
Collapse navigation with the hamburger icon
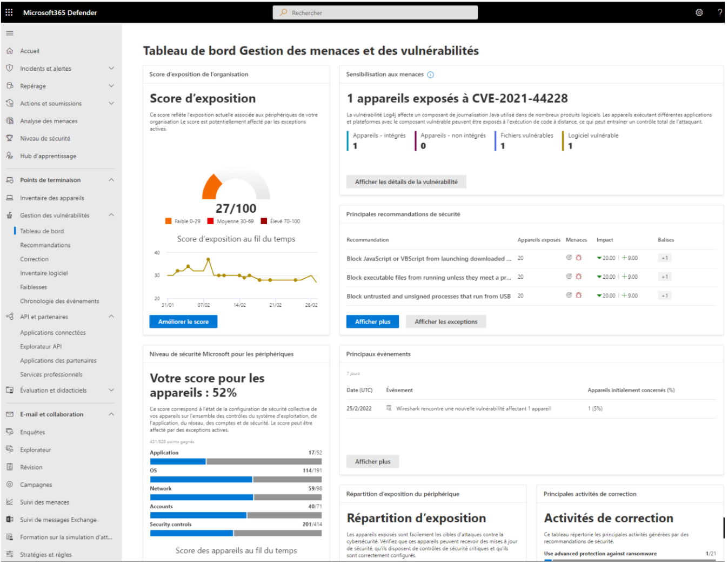(9, 33)
